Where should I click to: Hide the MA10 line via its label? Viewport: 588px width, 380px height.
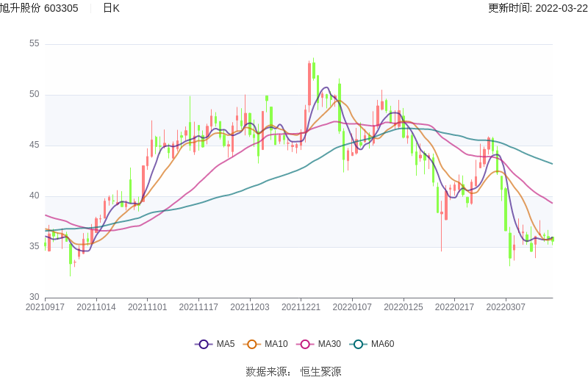tap(276, 344)
